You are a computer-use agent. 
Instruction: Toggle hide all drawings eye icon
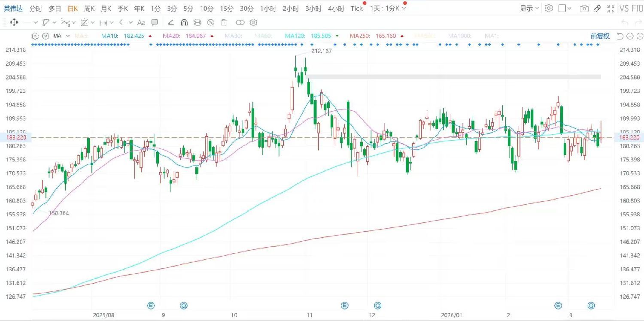pyautogui.click(x=210, y=22)
